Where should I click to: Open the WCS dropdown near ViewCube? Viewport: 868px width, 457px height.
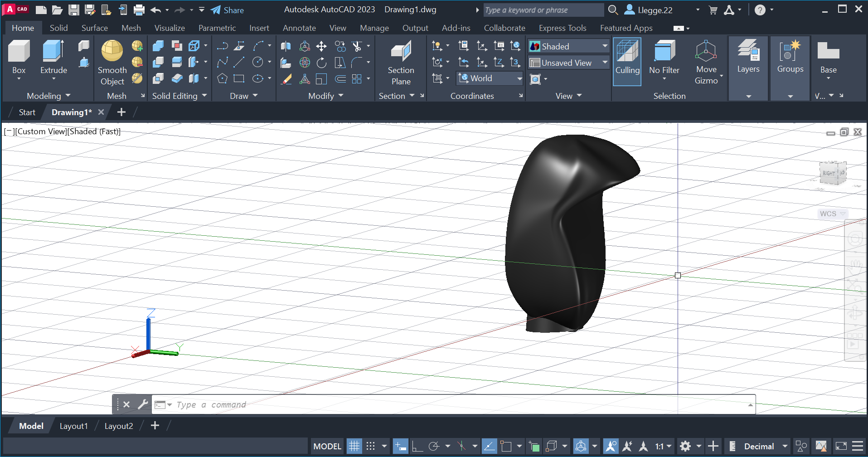click(x=833, y=214)
